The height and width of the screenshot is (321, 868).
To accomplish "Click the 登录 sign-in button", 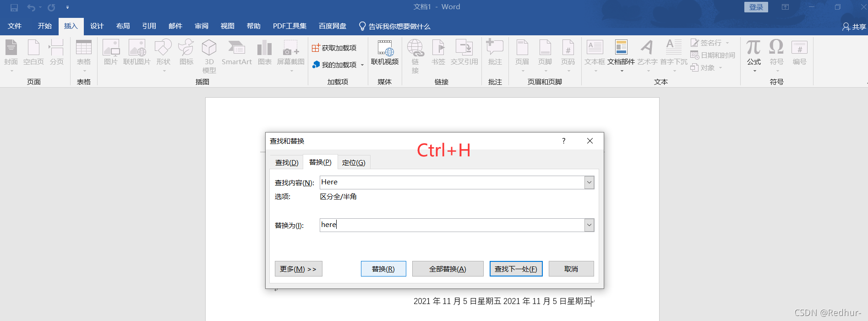I will 756,7.
